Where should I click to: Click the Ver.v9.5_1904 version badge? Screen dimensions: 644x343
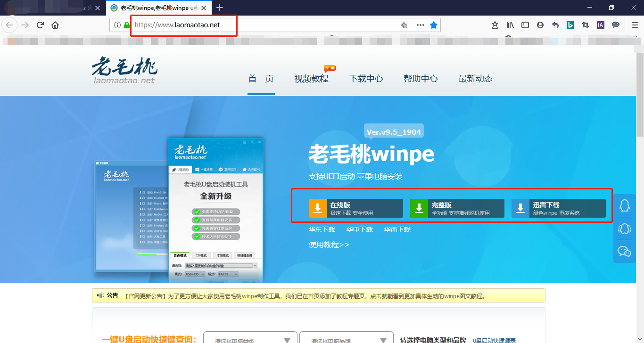tap(394, 132)
